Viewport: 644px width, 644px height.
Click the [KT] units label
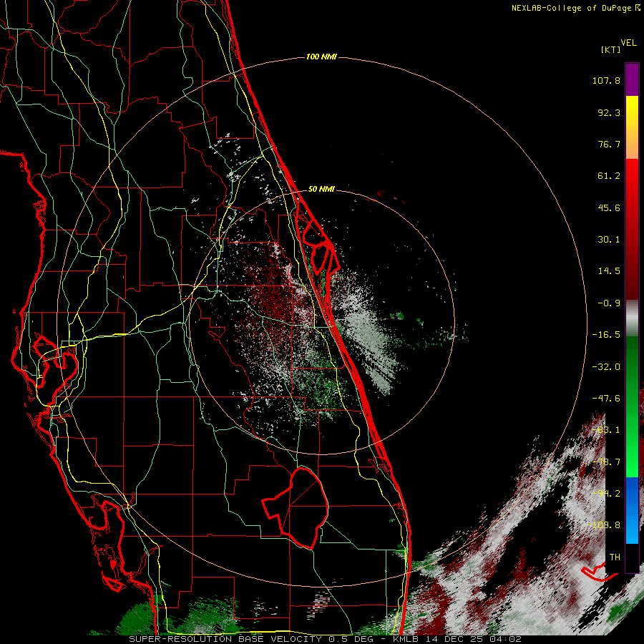pyautogui.click(x=610, y=49)
